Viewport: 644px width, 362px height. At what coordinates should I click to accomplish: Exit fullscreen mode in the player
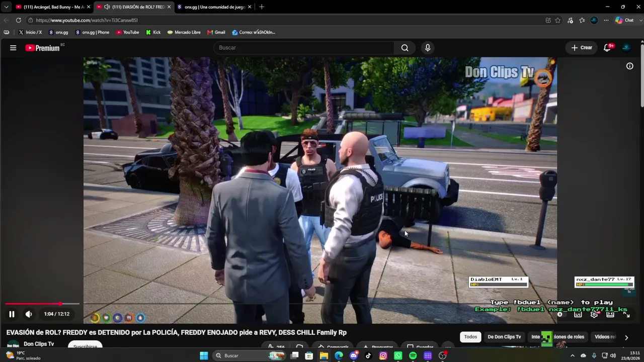[626, 315]
